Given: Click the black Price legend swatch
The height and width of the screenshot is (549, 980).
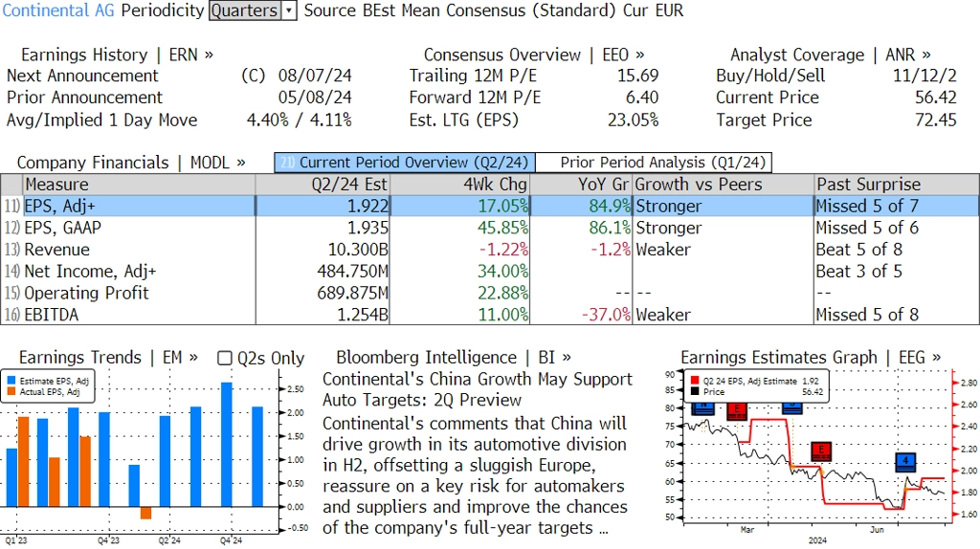Looking at the screenshot, I should click(695, 391).
